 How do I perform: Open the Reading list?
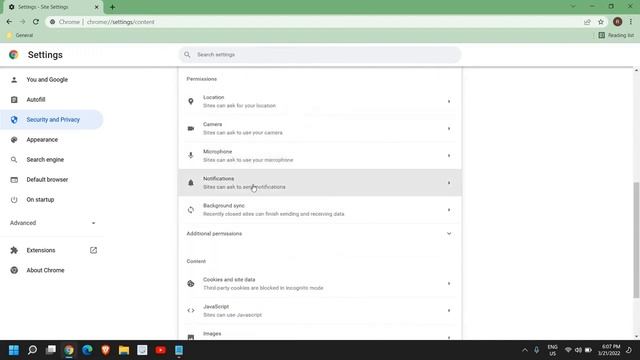[616, 35]
